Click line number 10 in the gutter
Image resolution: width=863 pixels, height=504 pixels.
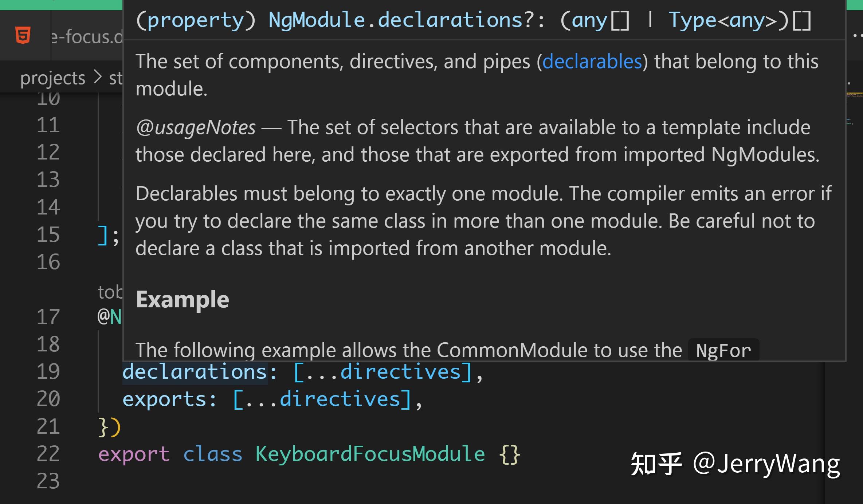(x=49, y=98)
